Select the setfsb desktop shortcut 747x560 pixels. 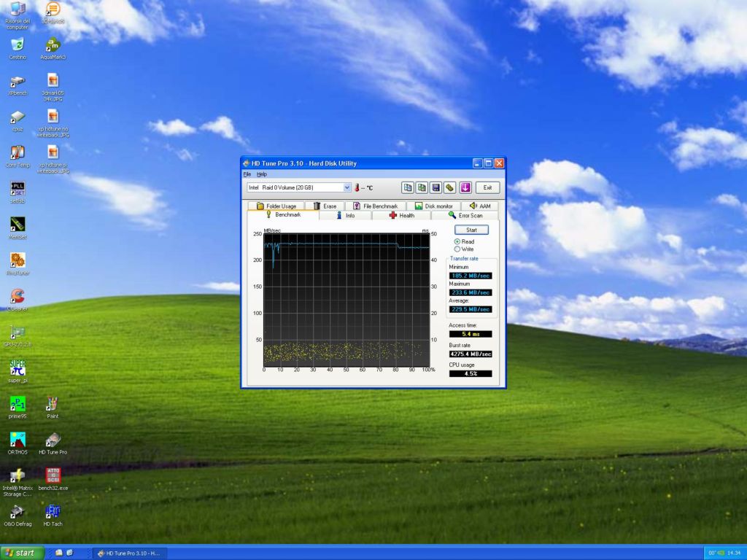(18, 192)
